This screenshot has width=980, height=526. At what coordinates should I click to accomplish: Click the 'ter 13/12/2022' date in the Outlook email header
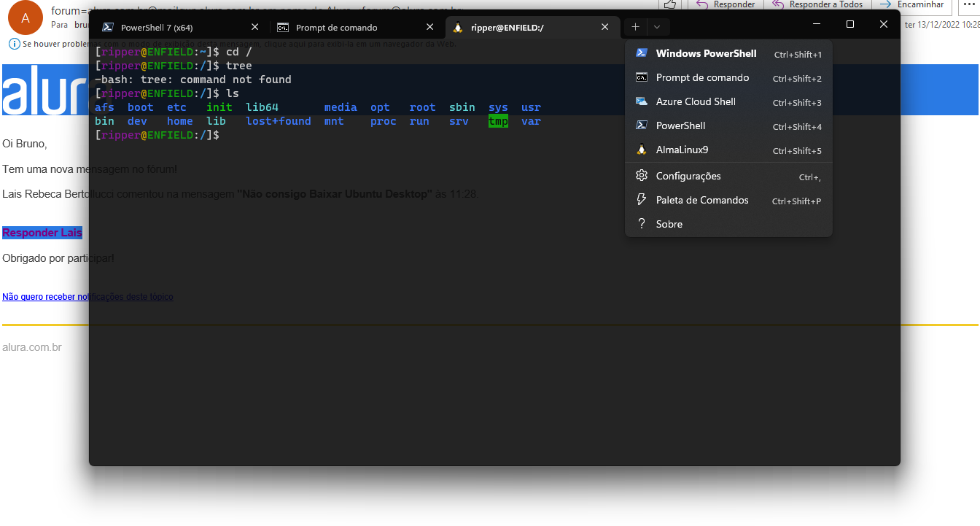point(941,24)
